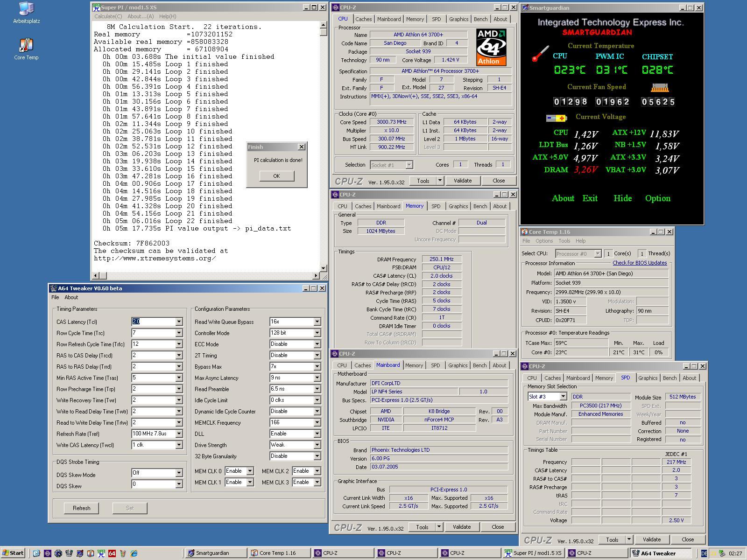This screenshot has width=747, height=560.
Task: Click the Safely Remove Hardware tray icon
Action: tap(722, 553)
